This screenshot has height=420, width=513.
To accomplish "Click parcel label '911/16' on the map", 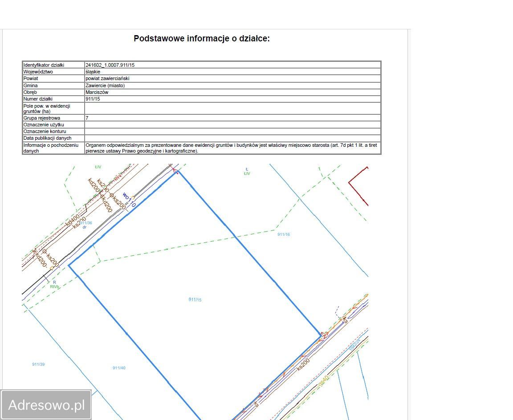I will click(x=284, y=234).
